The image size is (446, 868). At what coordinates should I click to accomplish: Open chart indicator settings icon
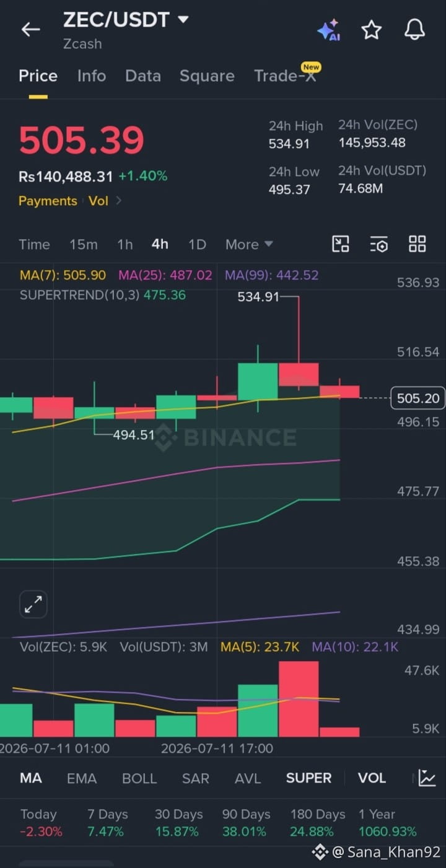[379, 244]
